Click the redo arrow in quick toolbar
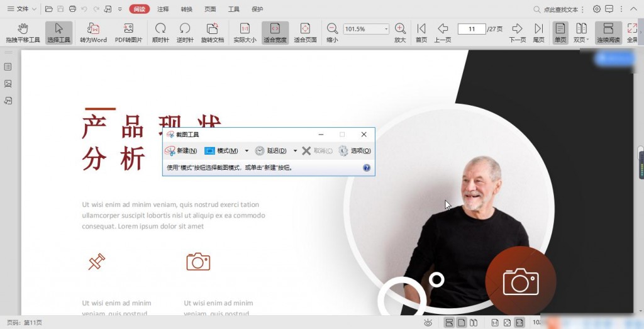 point(96,9)
